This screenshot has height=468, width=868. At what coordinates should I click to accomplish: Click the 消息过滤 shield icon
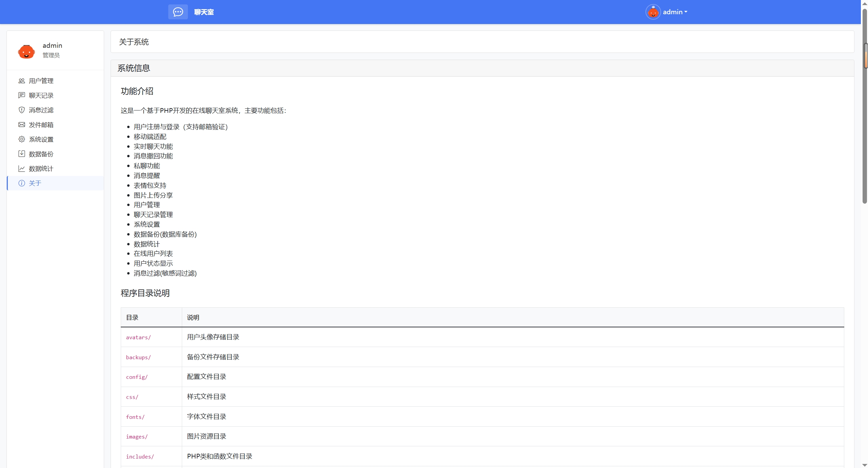pos(22,110)
